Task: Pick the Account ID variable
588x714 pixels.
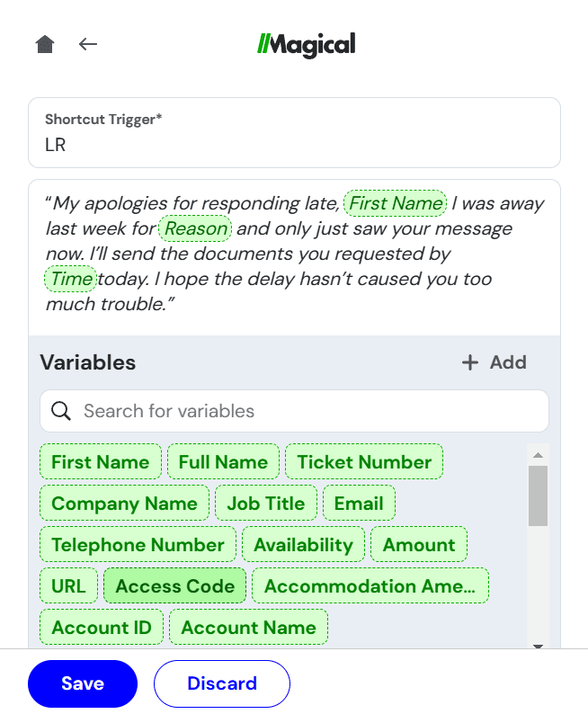Action: tap(102, 628)
